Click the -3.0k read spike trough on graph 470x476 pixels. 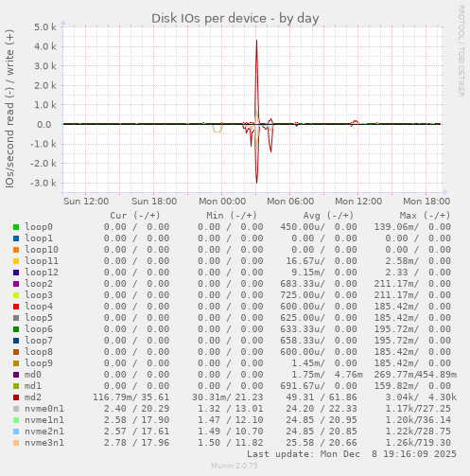tap(256, 183)
